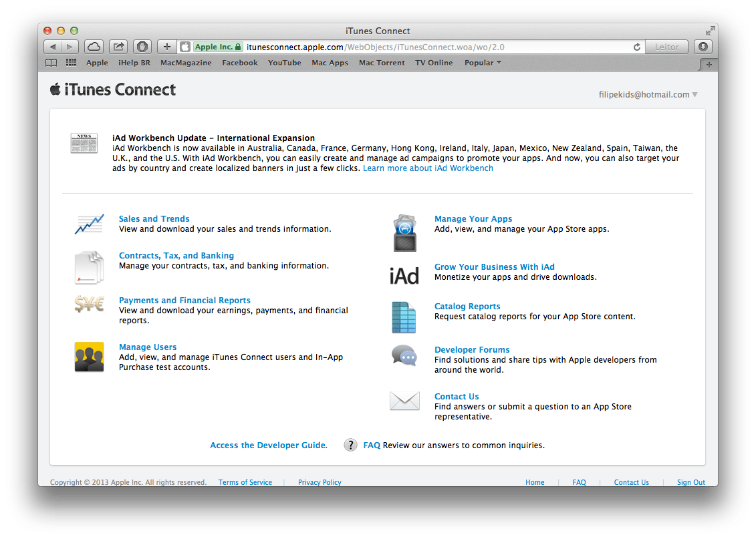Click the Home footer link
The width and height of the screenshot is (756, 539).
click(535, 482)
